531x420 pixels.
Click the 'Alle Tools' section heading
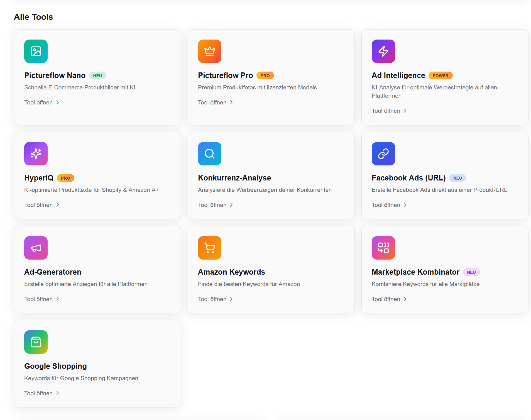pyautogui.click(x=33, y=17)
